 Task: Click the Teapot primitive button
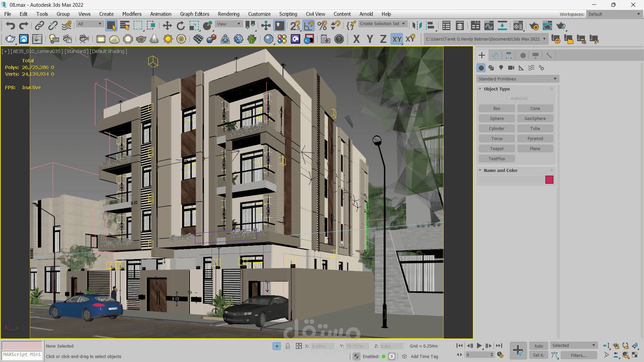click(x=496, y=149)
